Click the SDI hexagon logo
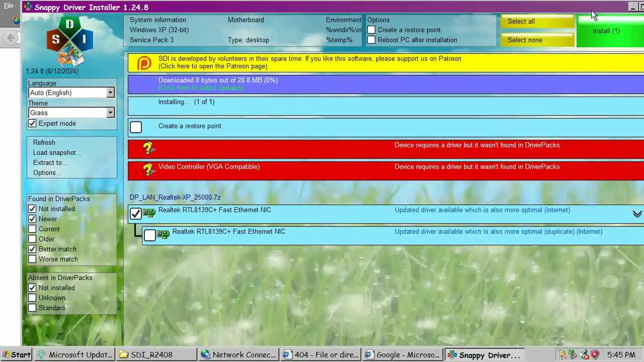The height and width of the screenshot is (362, 644). coord(70,41)
